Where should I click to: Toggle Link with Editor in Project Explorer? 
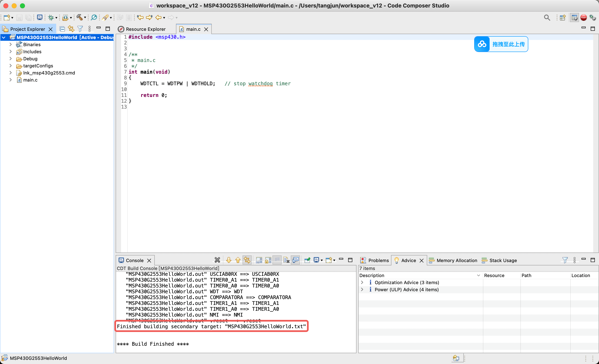click(x=71, y=29)
